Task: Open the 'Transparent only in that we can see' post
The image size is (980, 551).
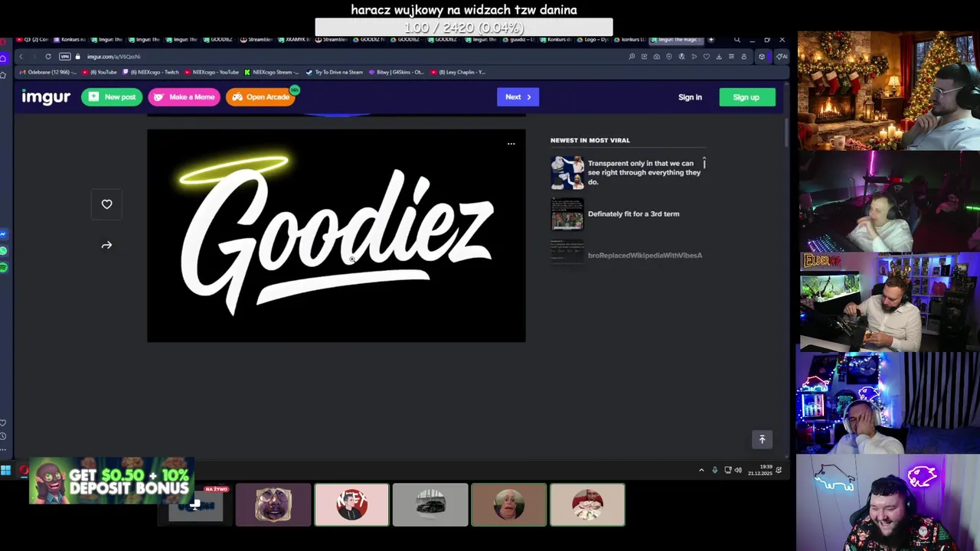Action: (x=644, y=172)
